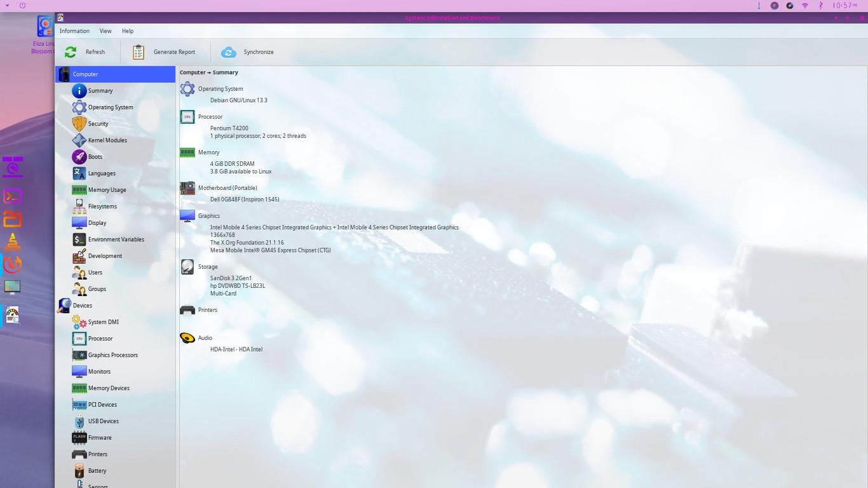Select Display in the sidebar
This screenshot has width=868, height=488.
[97, 223]
